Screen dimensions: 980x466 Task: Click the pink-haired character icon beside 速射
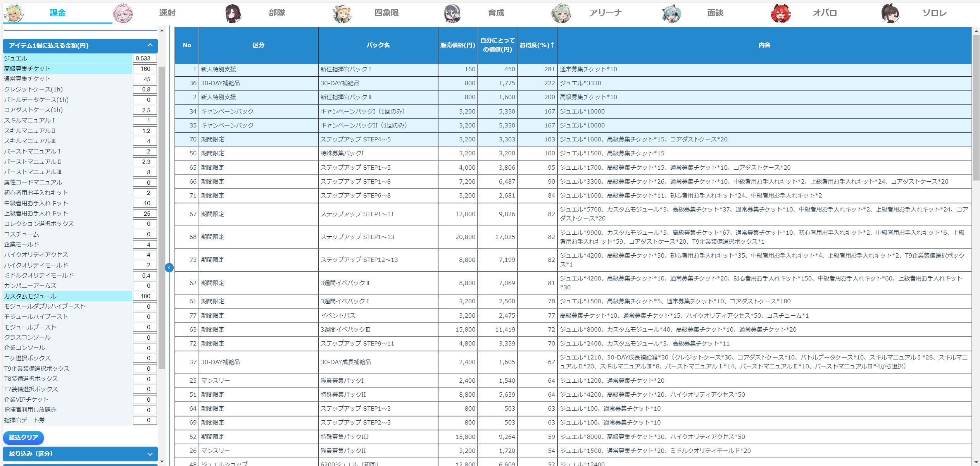point(123,14)
